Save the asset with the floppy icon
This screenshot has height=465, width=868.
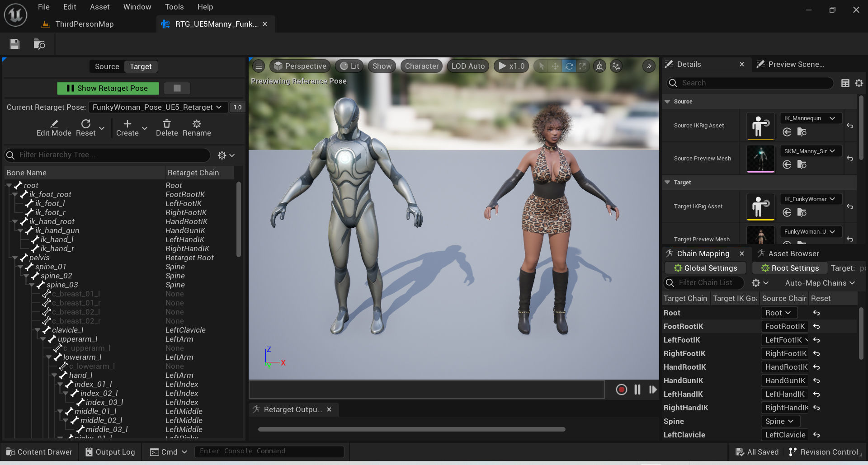pyautogui.click(x=14, y=44)
